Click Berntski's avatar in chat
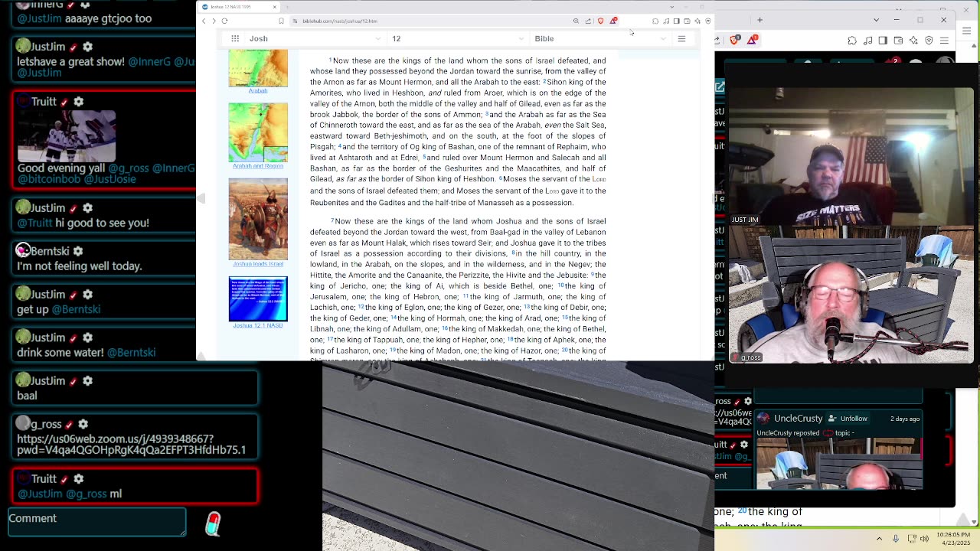980x551 pixels. coord(23,250)
